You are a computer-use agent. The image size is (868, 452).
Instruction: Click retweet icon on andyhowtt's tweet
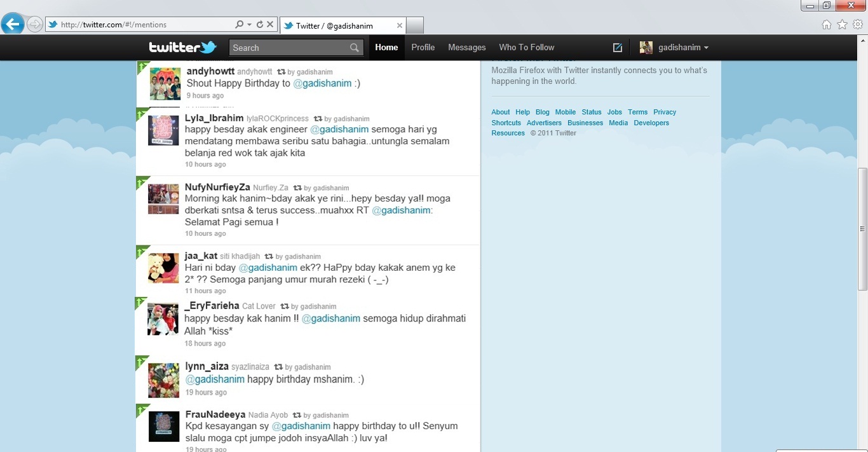pyautogui.click(x=281, y=72)
